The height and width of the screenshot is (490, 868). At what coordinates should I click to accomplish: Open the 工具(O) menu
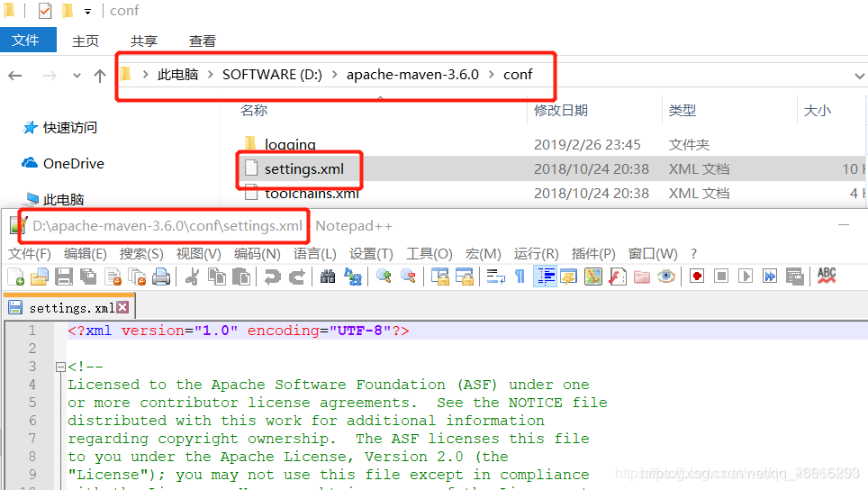click(x=429, y=254)
